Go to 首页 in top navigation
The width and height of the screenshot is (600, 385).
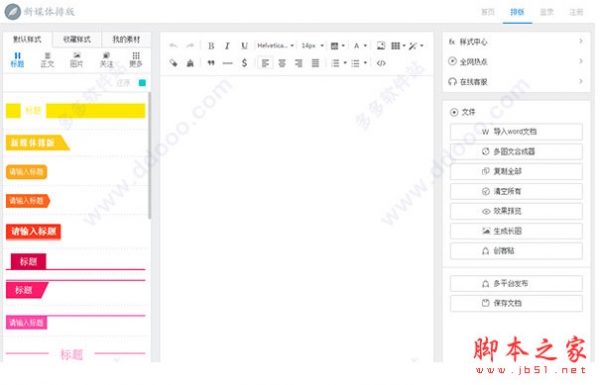488,12
